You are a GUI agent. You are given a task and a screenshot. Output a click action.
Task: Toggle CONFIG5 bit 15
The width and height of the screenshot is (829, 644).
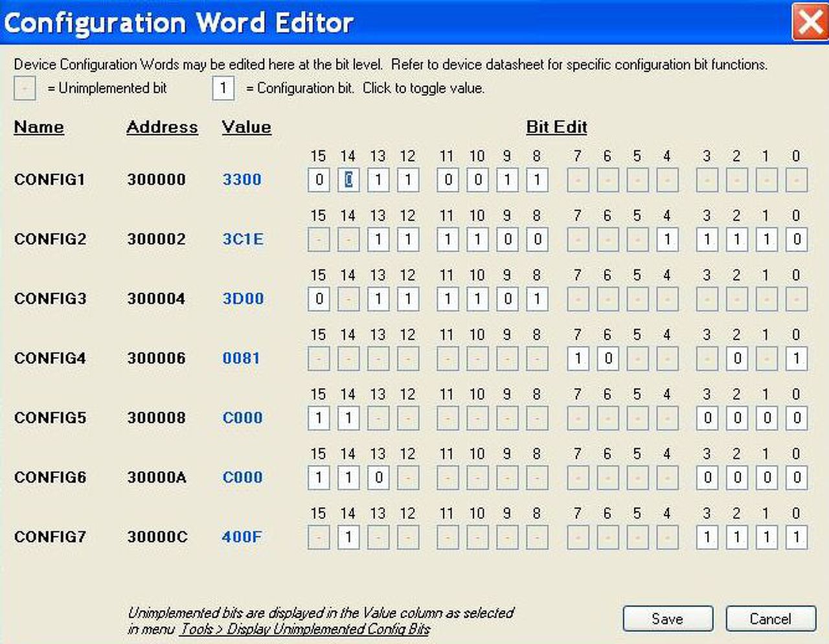tap(319, 418)
